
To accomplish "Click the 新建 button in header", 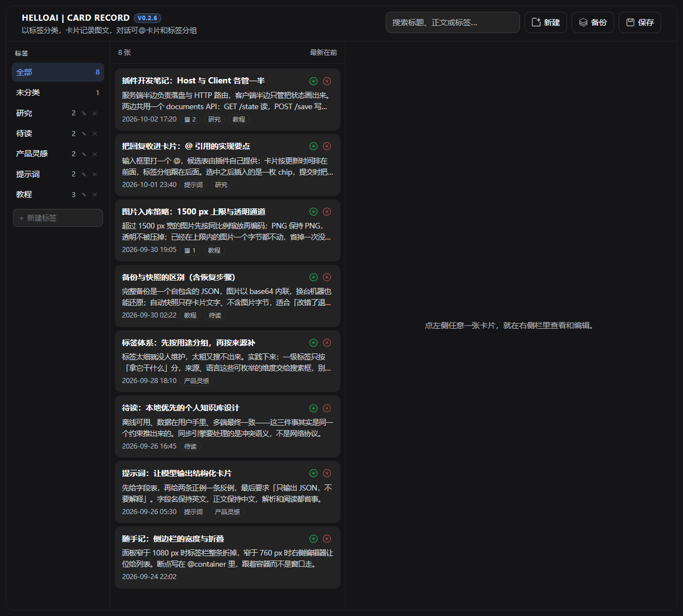I will 546,22.
